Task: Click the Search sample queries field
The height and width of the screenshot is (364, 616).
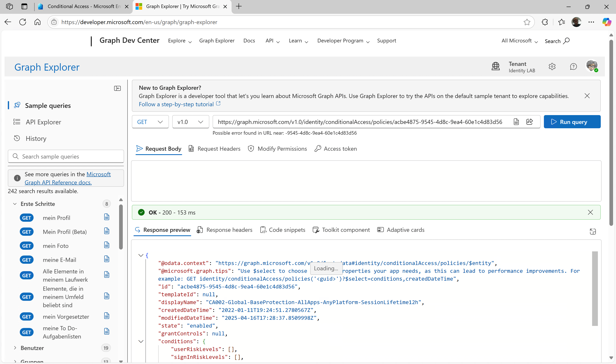Action: 66,156
